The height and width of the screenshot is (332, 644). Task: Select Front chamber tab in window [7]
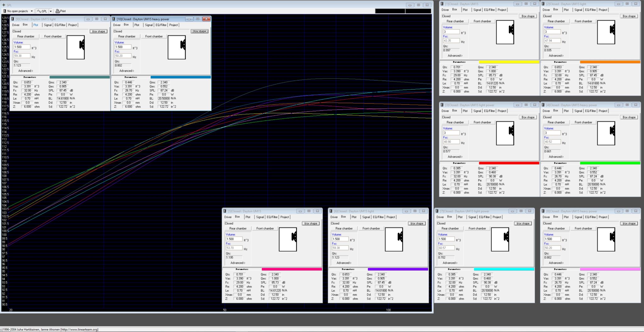(x=477, y=228)
